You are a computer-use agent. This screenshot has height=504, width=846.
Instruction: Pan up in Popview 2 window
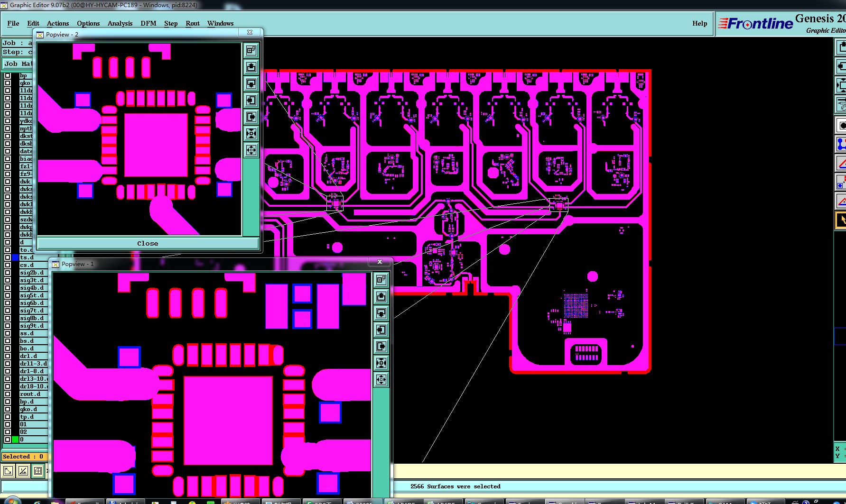(251, 67)
